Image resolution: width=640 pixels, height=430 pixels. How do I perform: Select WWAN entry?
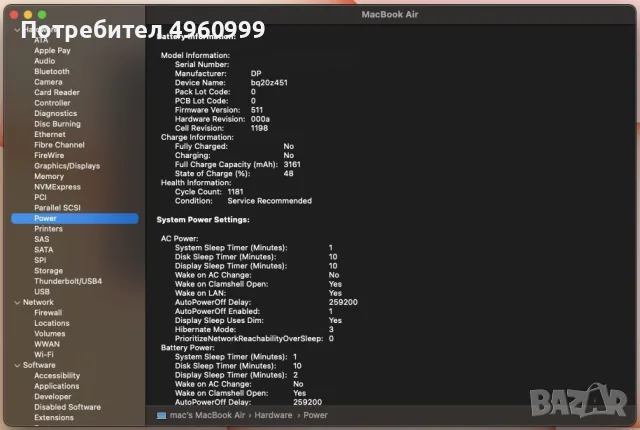tap(47, 344)
